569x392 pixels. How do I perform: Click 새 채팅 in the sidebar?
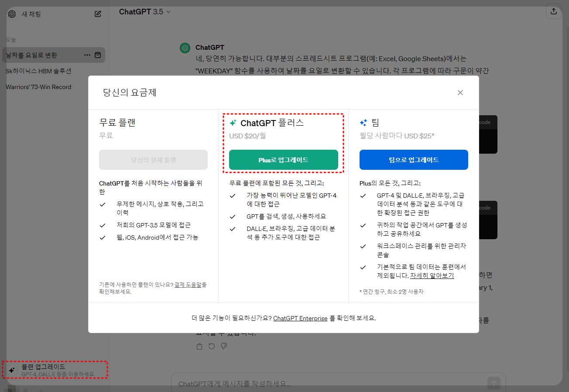coord(31,14)
